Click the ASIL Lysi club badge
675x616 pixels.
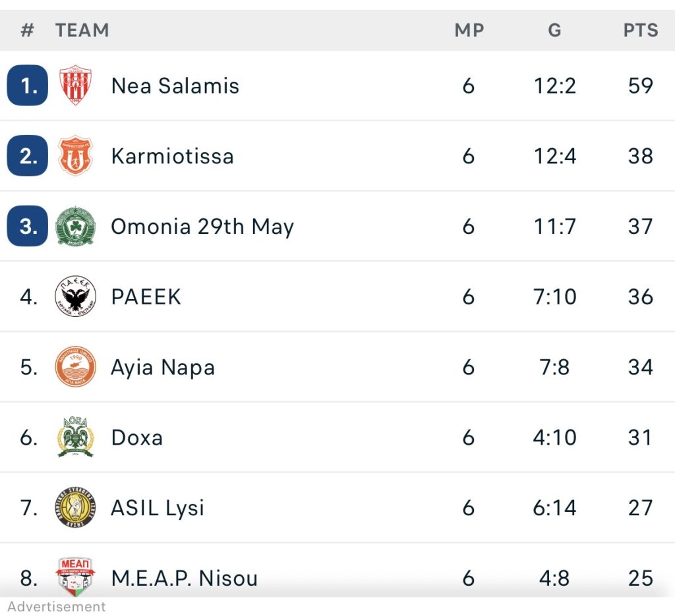click(x=75, y=508)
